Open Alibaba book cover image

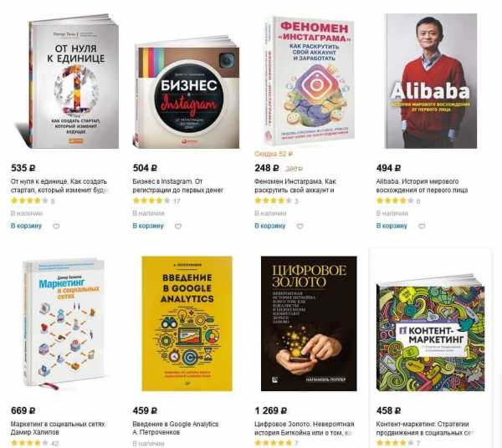(x=431, y=81)
